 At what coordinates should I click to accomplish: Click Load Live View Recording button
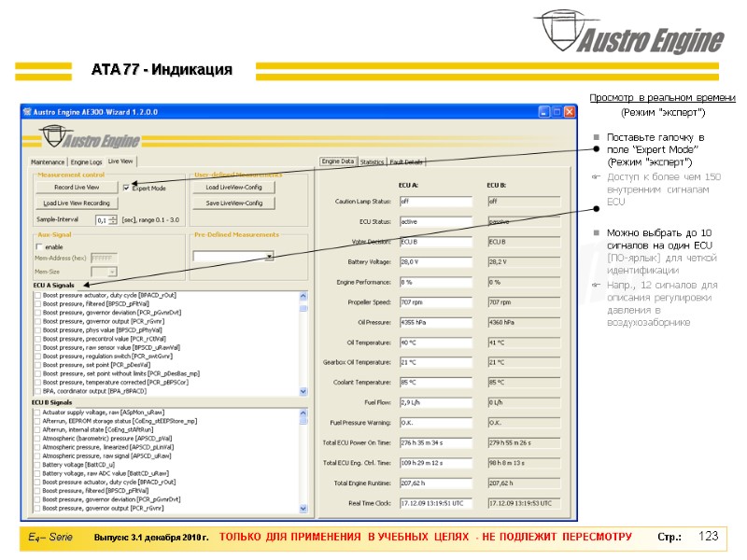click(x=77, y=203)
